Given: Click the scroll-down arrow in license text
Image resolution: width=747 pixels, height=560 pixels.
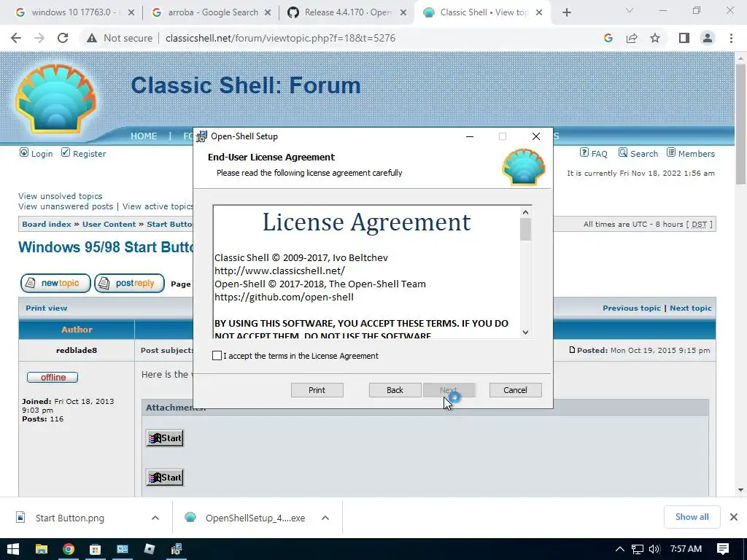Looking at the screenshot, I should click(x=525, y=332).
